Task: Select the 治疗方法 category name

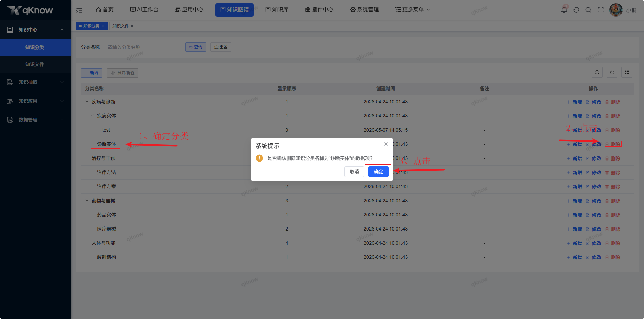Action: coord(106,172)
